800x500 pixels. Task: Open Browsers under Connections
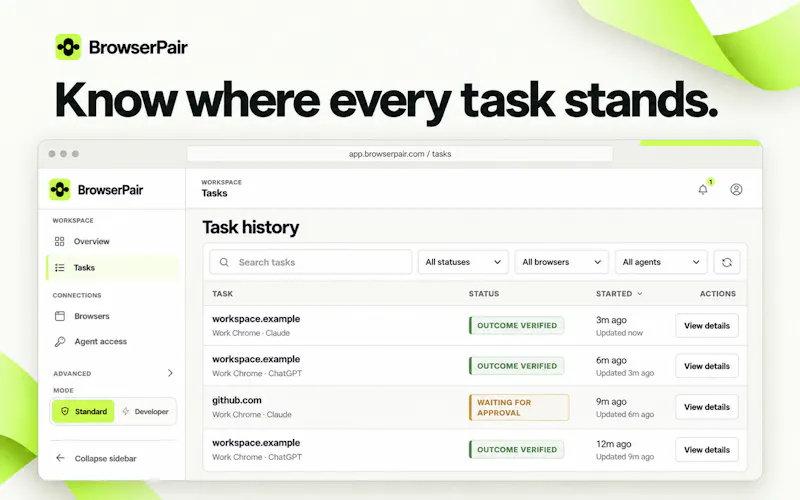pyautogui.click(x=112, y=316)
